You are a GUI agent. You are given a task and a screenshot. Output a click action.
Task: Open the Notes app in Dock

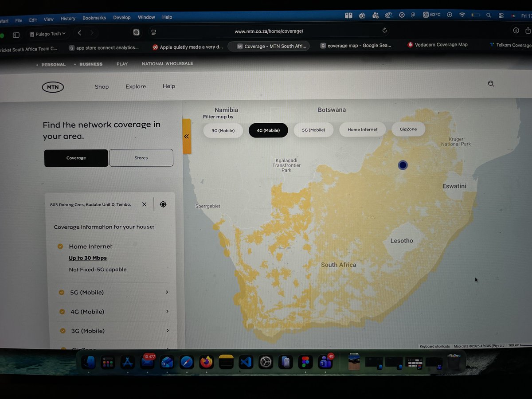(x=226, y=363)
